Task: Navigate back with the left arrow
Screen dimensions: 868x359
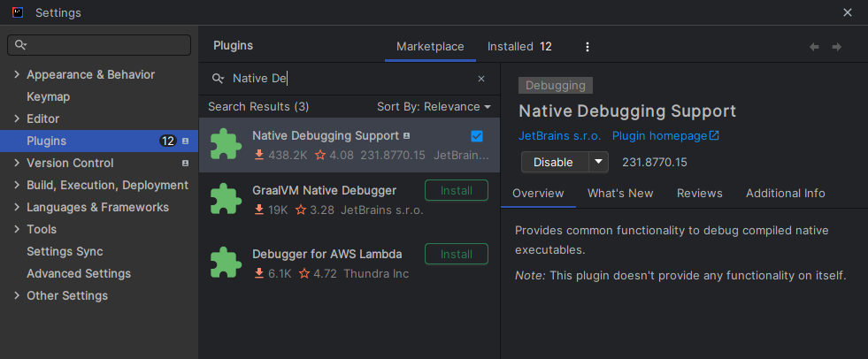Action: coord(814,47)
